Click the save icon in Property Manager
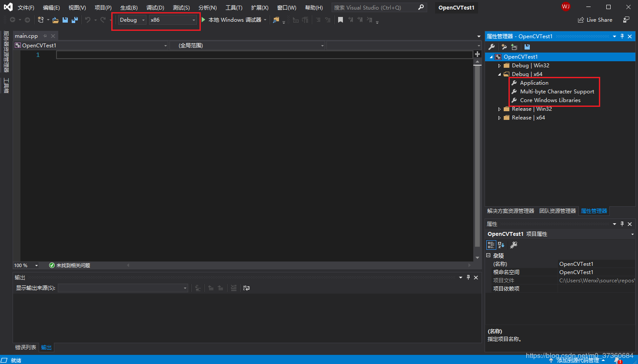Image resolution: width=638 pixels, height=364 pixels. [527, 47]
